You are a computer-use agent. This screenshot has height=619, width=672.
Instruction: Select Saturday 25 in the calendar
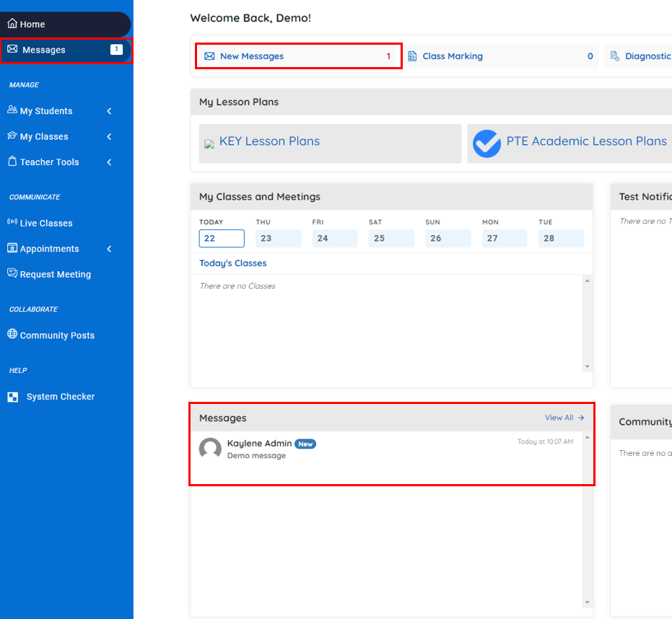pos(391,238)
